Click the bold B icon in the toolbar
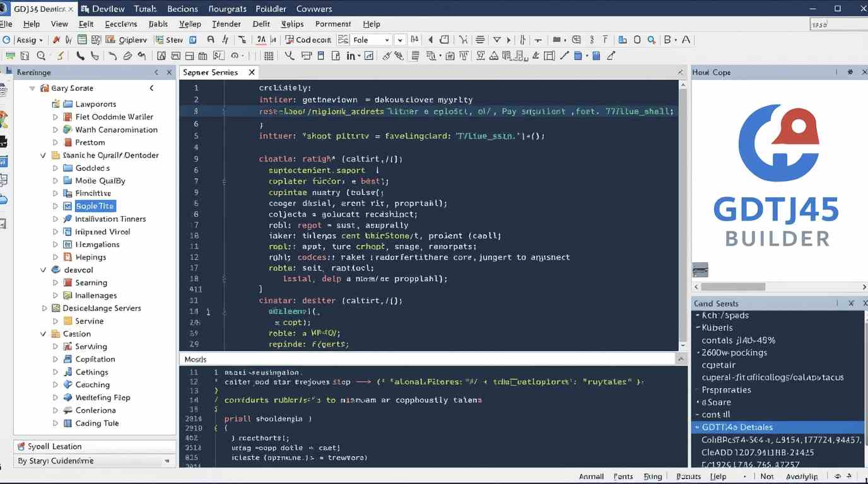 (x=668, y=40)
